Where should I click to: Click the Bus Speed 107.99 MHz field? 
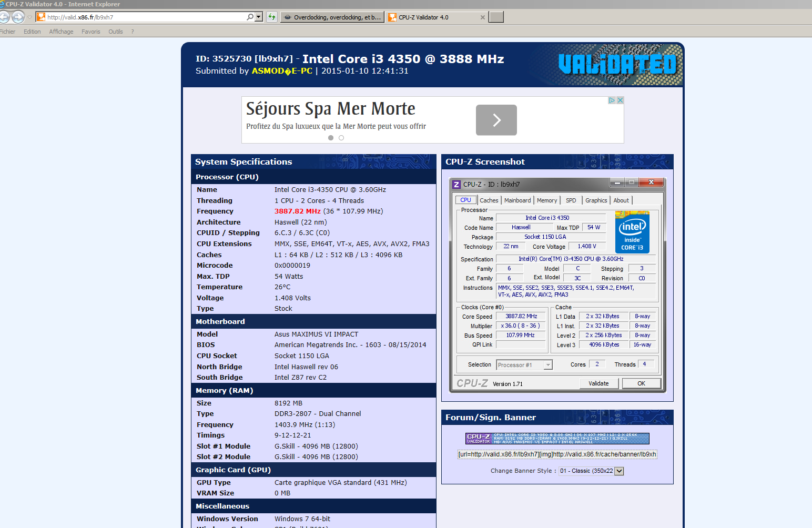click(521, 336)
